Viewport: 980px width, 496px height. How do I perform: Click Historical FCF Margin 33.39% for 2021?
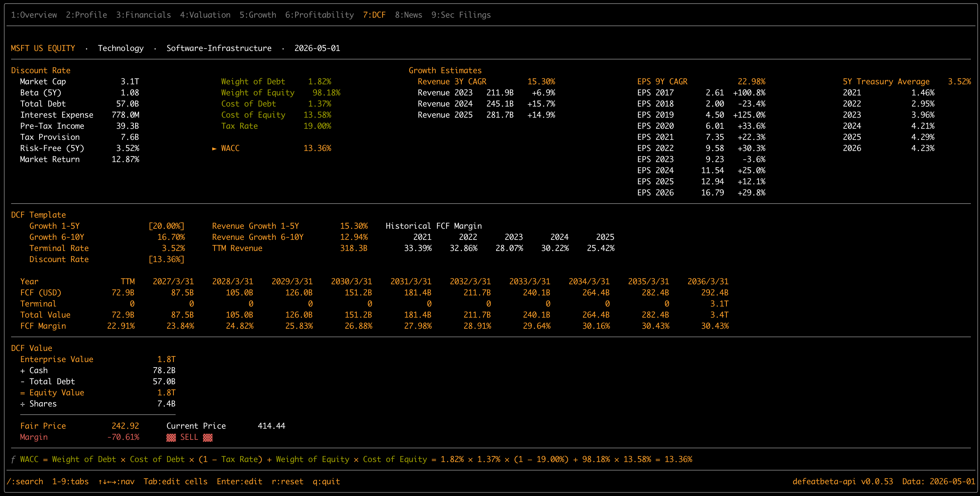(x=418, y=248)
